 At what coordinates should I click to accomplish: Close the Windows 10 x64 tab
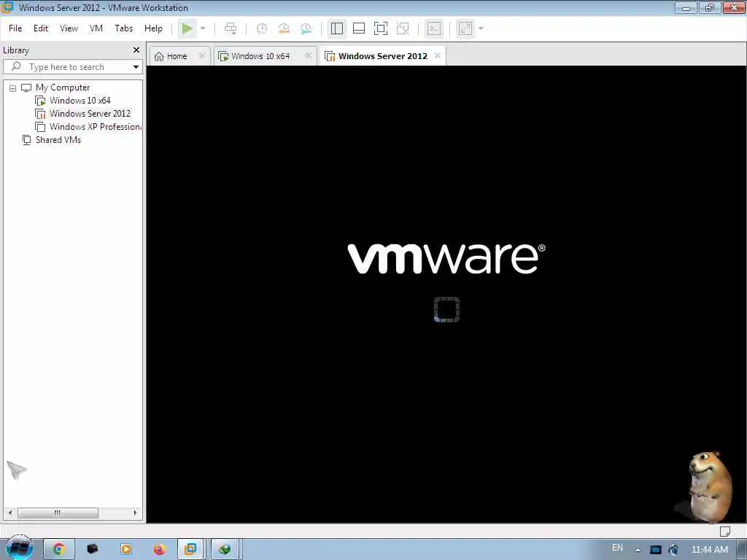(x=309, y=55)
